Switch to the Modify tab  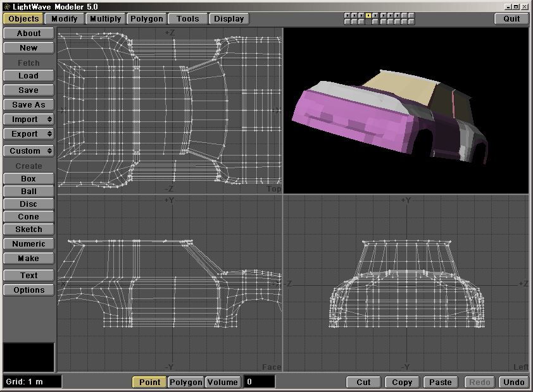(64, 19)
